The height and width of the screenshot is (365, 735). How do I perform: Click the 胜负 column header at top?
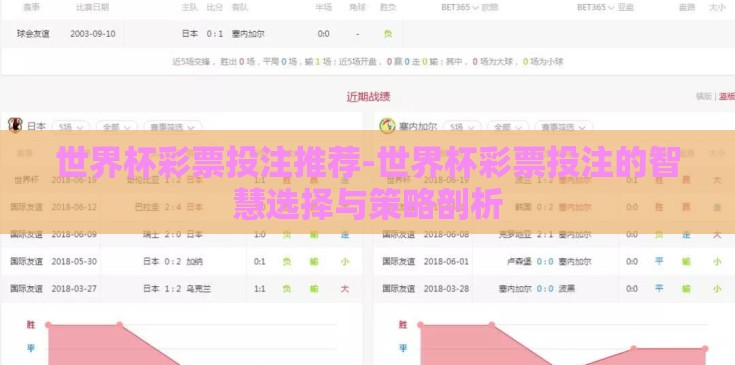coord(388,7)
